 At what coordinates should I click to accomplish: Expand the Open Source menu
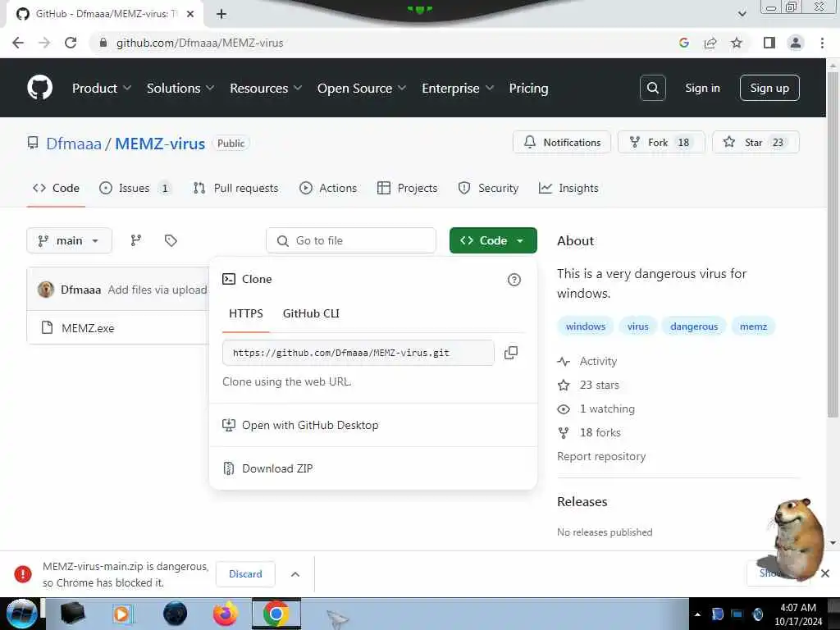click(x=362, y=89)
